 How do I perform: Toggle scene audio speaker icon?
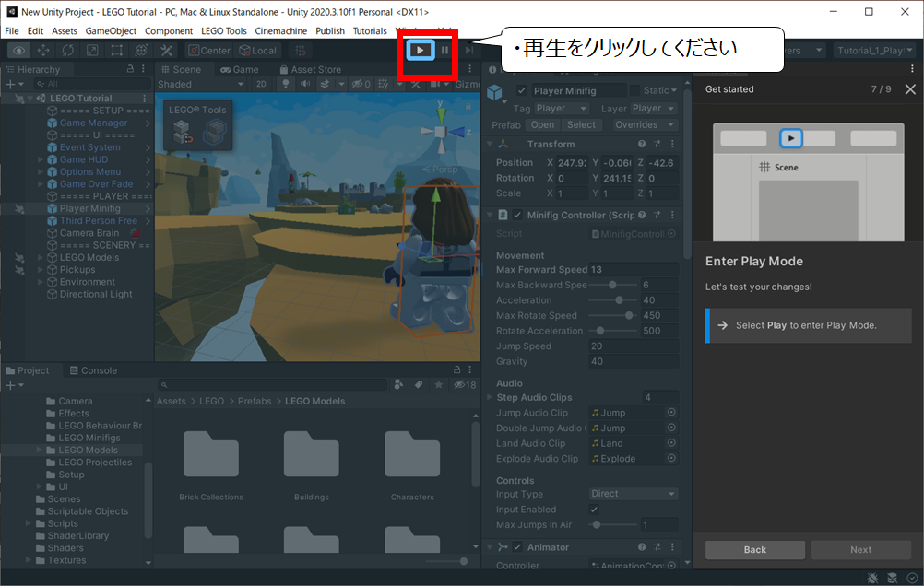pos(305,84)
